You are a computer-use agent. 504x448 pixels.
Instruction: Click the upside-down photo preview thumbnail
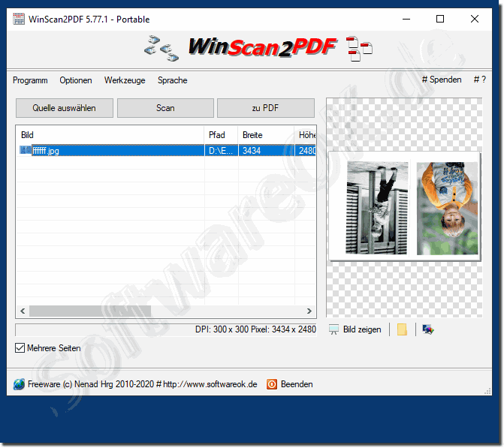click(x=404, y=206)
